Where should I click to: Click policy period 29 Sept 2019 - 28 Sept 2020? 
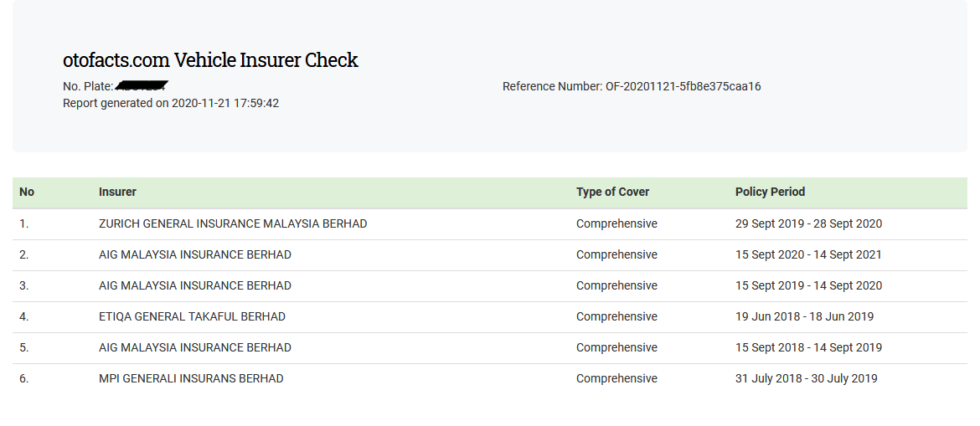(808, 223)
